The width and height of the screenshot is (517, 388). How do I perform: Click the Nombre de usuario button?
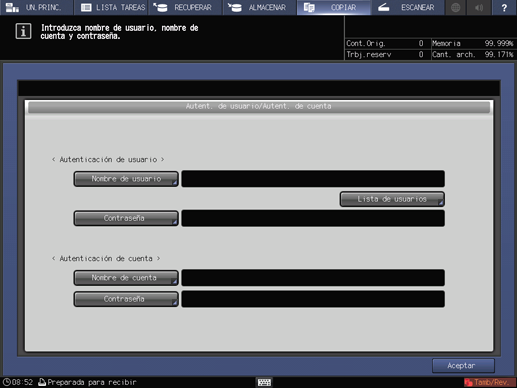pos(126,179)
